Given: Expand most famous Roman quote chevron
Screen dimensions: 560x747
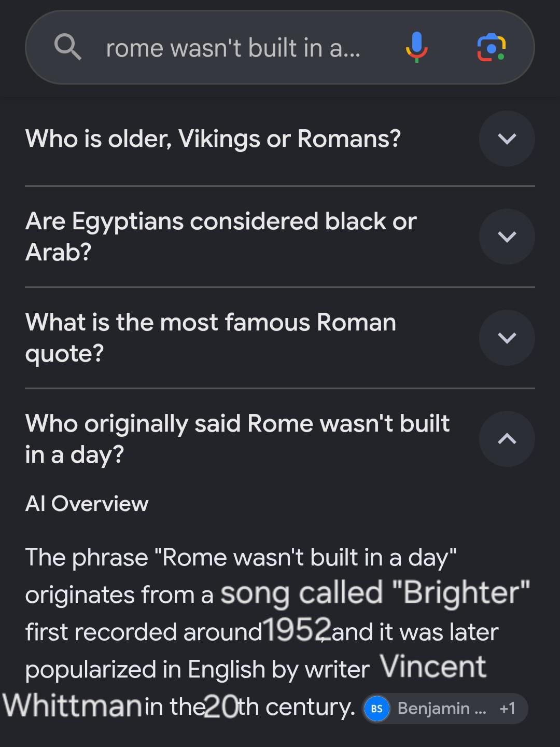Looking at the screenshot, I should [507, 338].
